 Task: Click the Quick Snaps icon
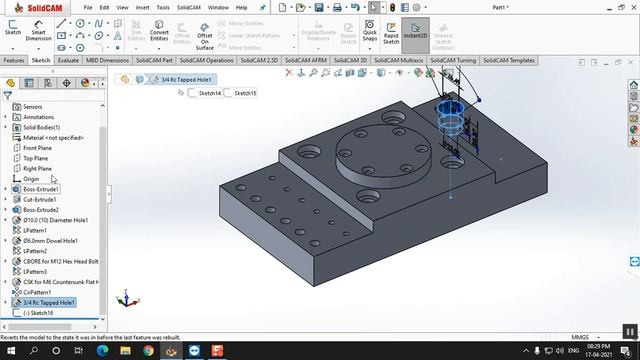[x=369, y=31]
